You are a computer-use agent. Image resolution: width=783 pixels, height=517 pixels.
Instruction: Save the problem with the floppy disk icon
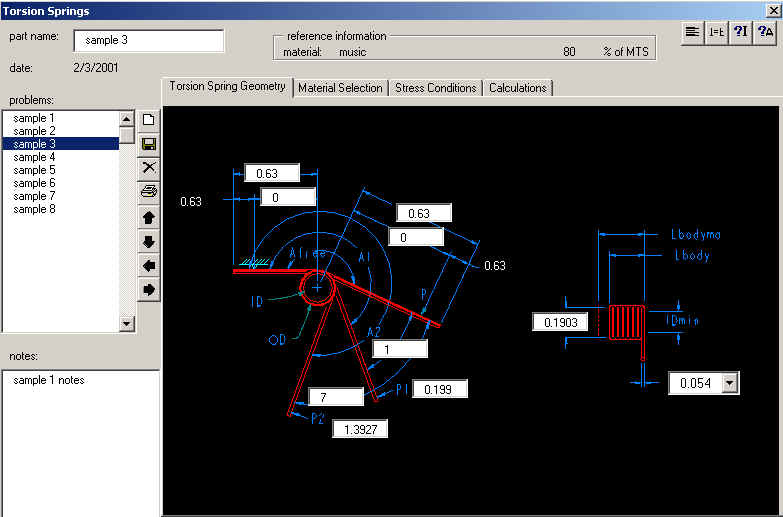click(x=149, y=144)
